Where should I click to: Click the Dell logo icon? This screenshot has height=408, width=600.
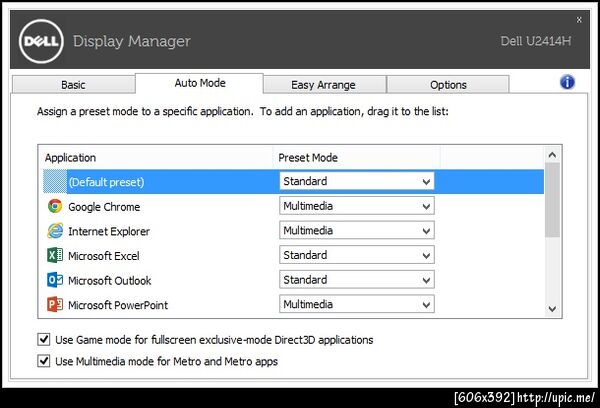coord(41,41)
